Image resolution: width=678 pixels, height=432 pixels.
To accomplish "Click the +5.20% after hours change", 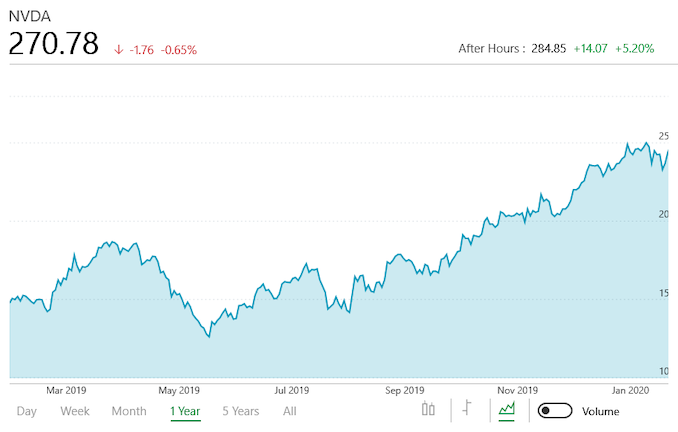I will pos(634,48).
